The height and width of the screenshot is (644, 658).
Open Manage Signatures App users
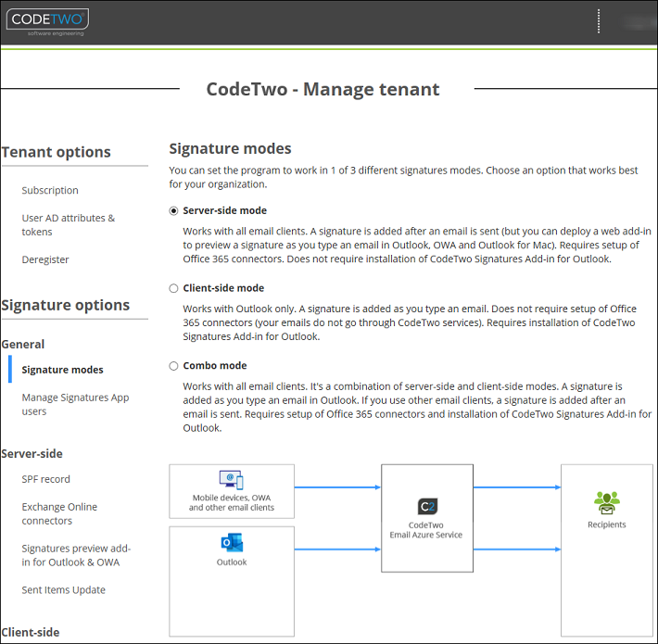(76, 404)
